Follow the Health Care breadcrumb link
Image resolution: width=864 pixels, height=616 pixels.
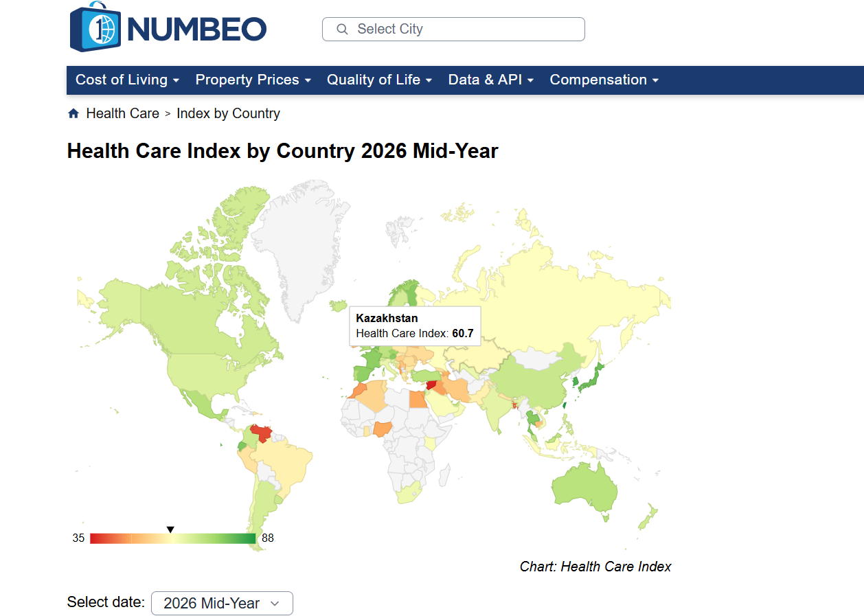tap(122, 113)
